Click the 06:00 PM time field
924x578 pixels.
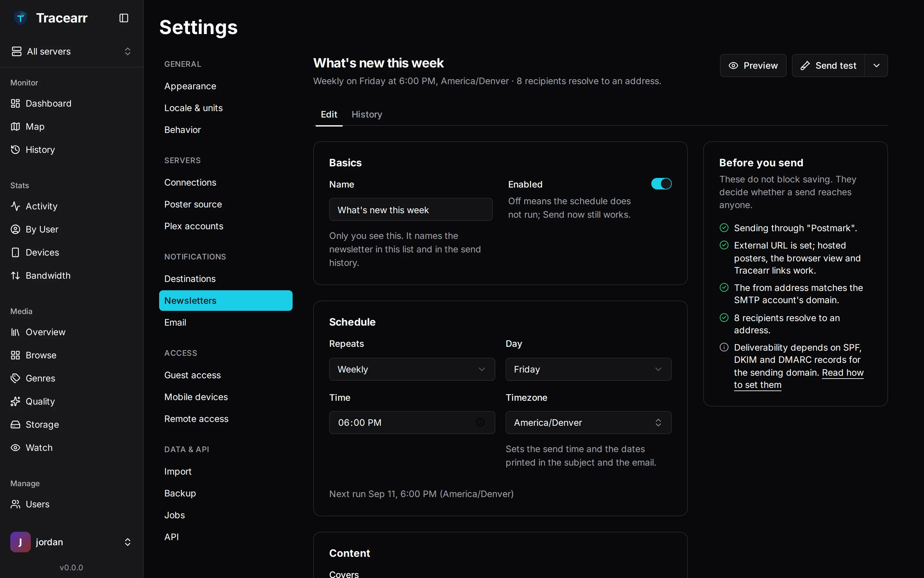point(412,422)
